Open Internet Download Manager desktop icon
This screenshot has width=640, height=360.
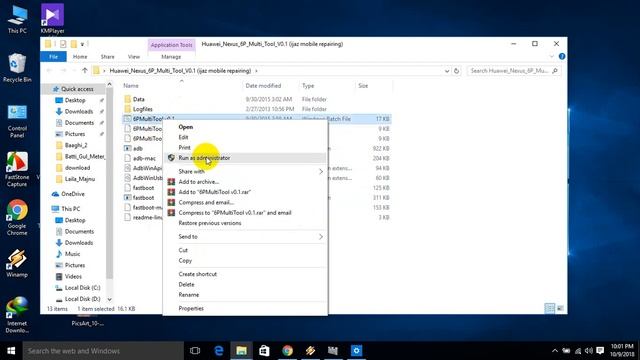point(17,315)
